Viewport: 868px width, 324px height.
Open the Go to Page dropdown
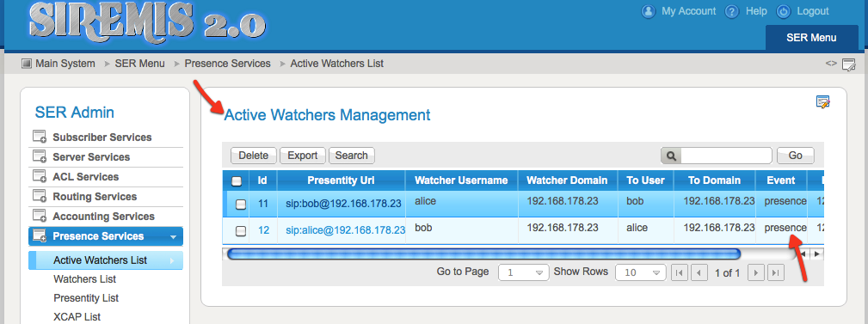[x=524, y=272]
